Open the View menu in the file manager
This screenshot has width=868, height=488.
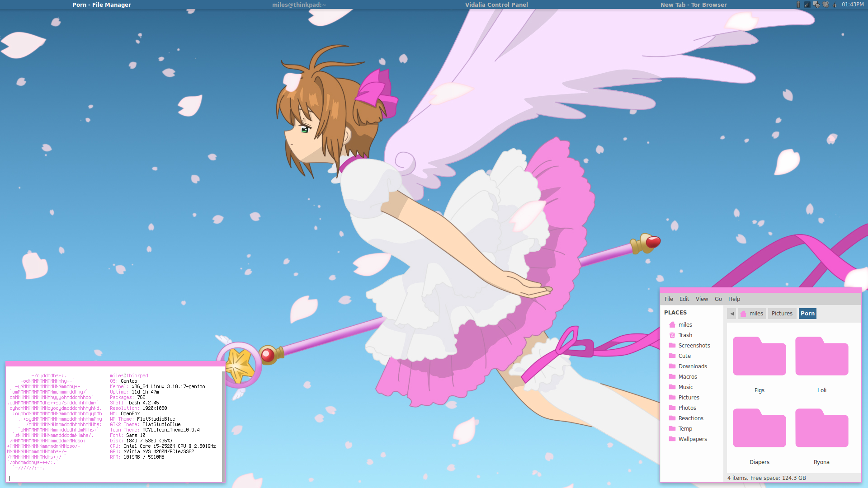point(702,299)
